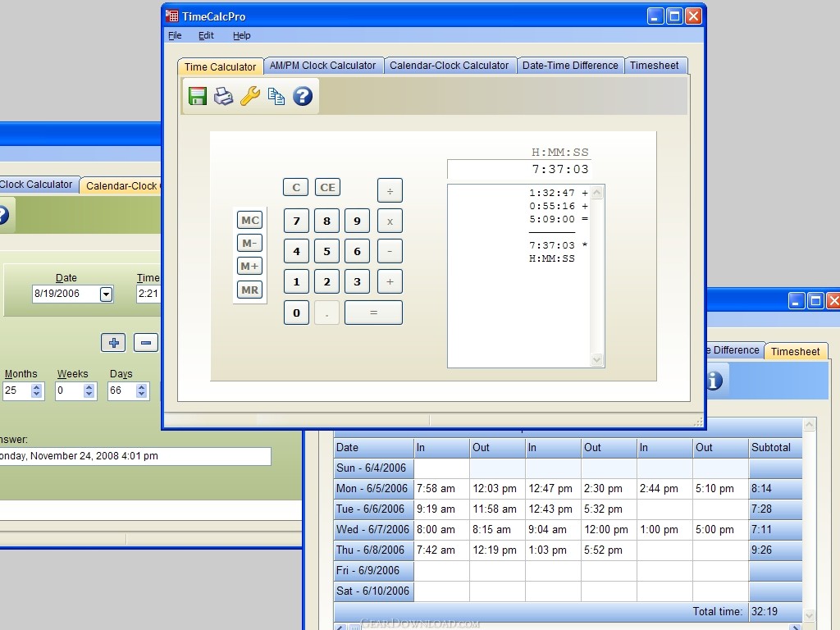This screenshot has height=630, width=840.
Task: Click the equals button
Action: (x=373, y=313)
